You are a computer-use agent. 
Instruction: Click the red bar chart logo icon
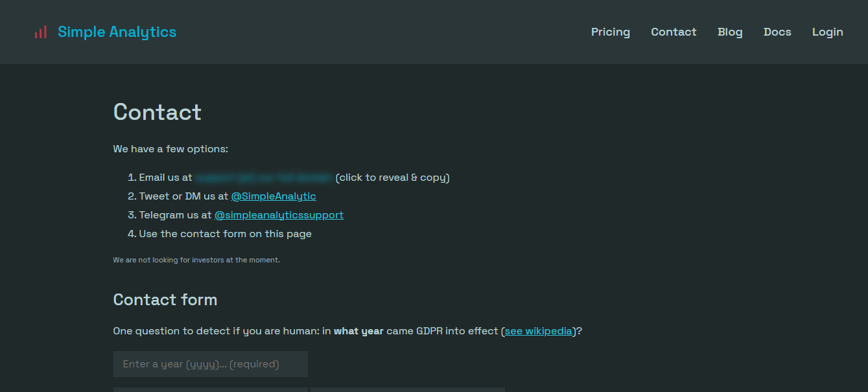click(x=40, y=31)
